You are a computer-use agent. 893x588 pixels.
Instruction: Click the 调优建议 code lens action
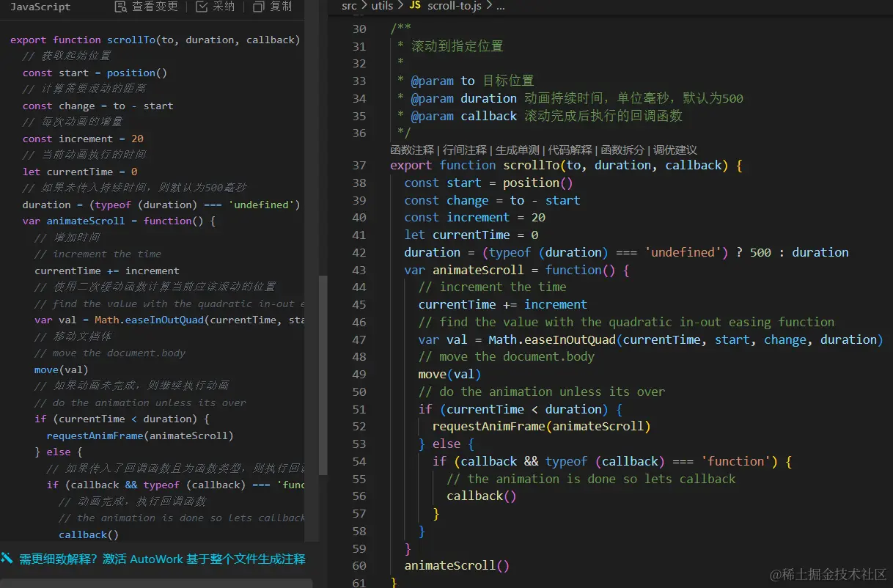[675, 150]
